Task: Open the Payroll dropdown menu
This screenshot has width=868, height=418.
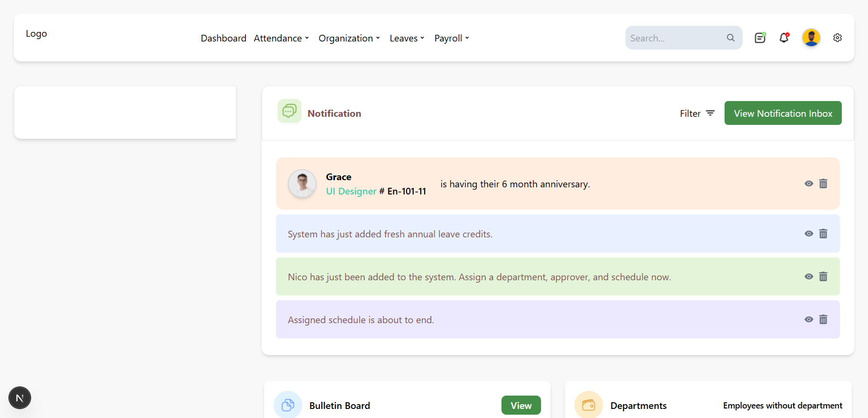Action: coord(451,38)
